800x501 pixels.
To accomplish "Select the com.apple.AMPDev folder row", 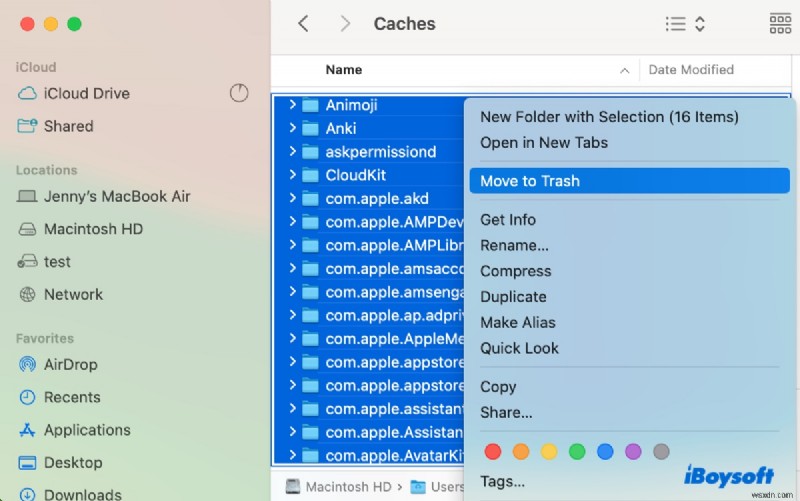I will (368, 222).
